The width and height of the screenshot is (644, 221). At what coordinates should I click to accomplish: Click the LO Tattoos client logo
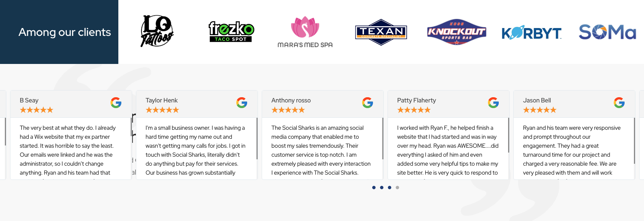click(x=157, y=31)
